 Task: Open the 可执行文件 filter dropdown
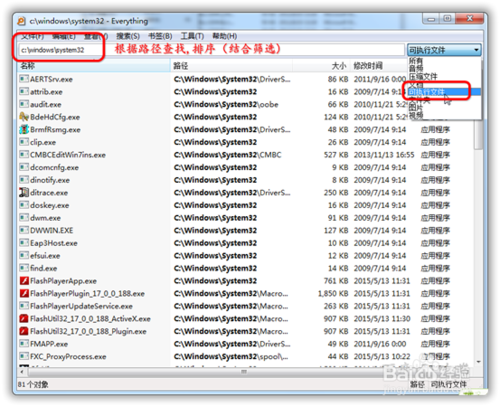coord(444,50)
